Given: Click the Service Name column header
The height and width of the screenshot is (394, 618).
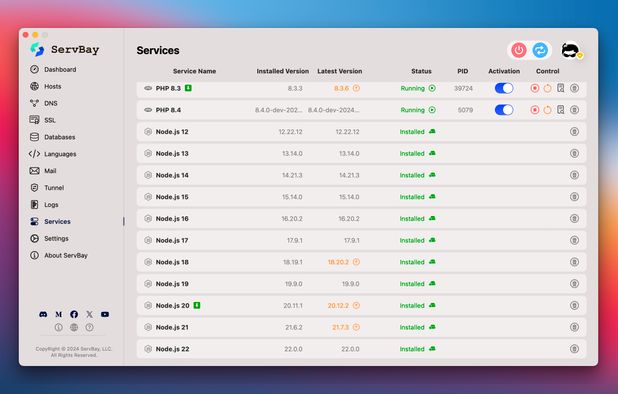Looking at the screenshot, I should tap(194, 71).
